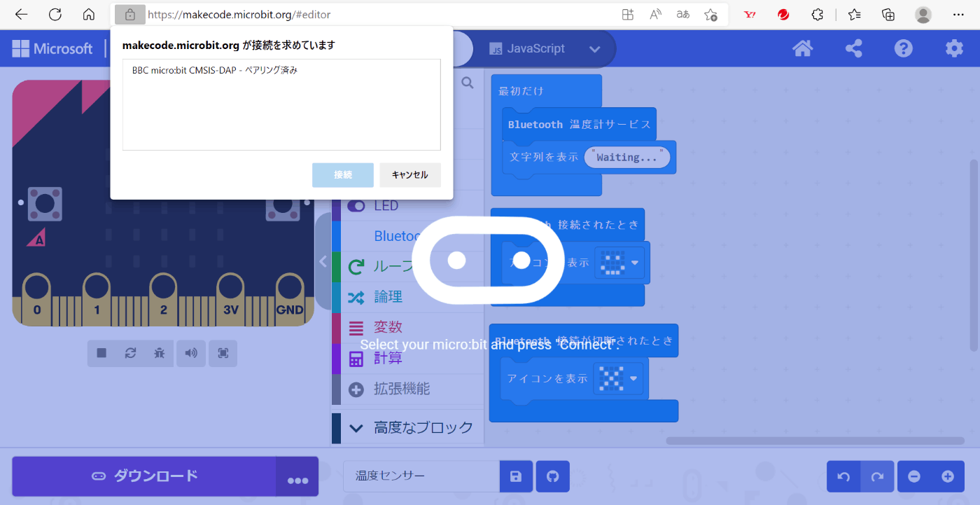The image size is (980, 505).
Task: Open the 拡張機能 extensions category
Action: (x=407, y=389)
